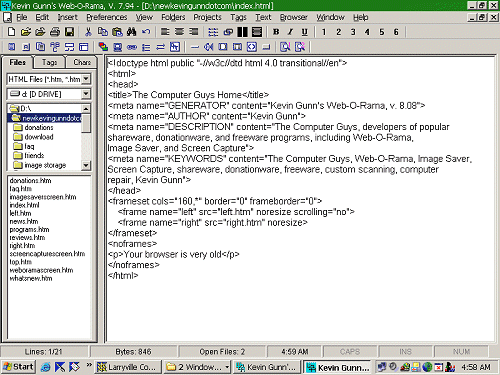Open the D DRIVE selector dropdown
Screen dimensions: 500x375
[x=86, y=94]
